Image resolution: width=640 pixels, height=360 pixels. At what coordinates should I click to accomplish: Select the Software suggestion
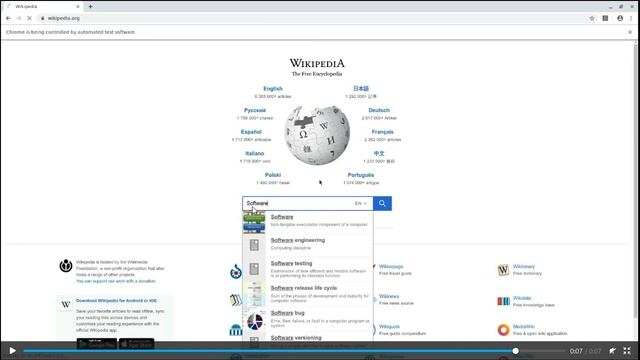[308, 221]
